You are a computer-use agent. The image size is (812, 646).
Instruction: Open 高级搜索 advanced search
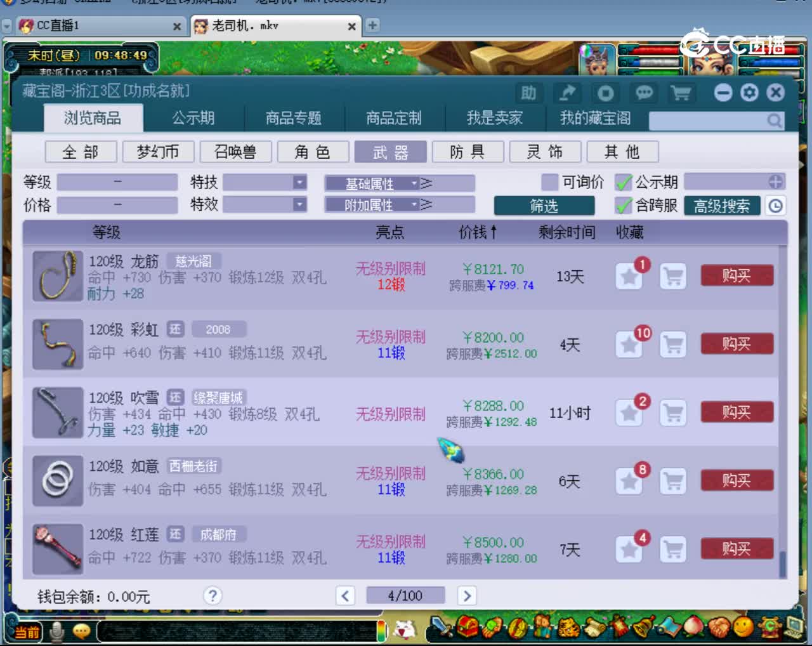[722, 206]
